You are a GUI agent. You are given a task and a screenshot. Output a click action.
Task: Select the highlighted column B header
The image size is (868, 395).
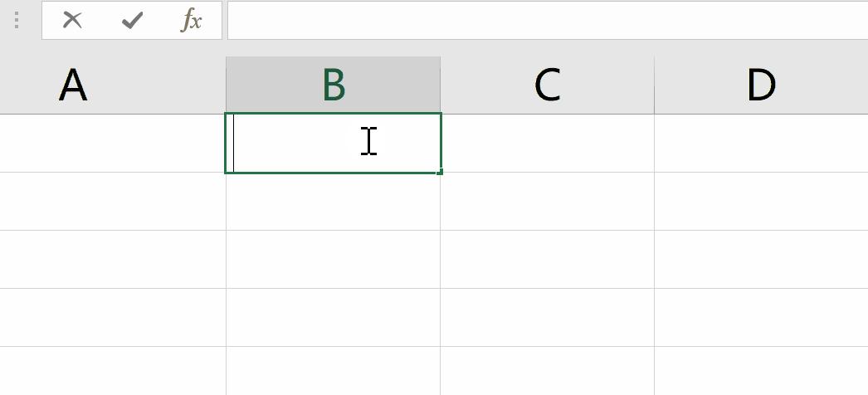pyautogui.click(x=333, y=85)
